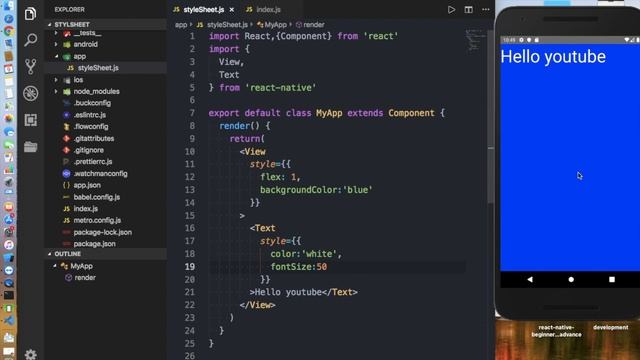Collapse the app folder

[56, 56]
